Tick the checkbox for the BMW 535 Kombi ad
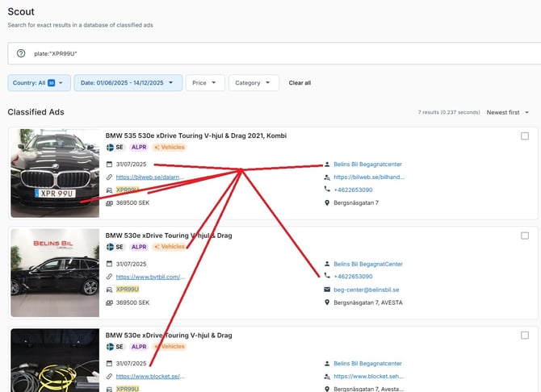The image size is (541, 392). pyautogui.click(x=525, y=136)
